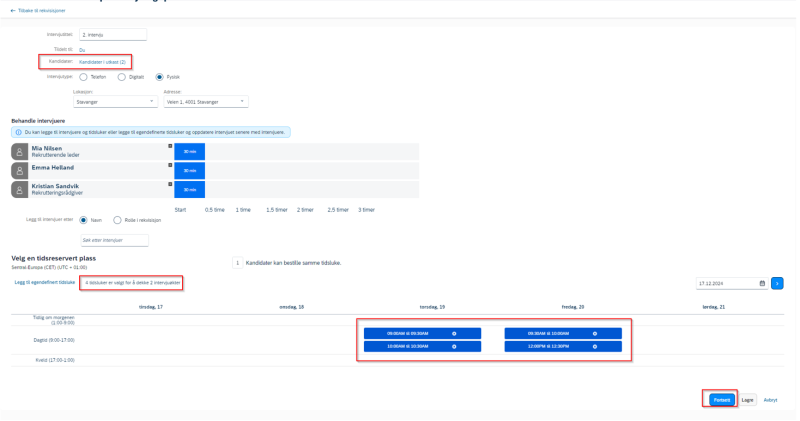800x421 pixels.
Task: Remove Mia Nilsen from interviewers
Action: (x=170, y=146)
